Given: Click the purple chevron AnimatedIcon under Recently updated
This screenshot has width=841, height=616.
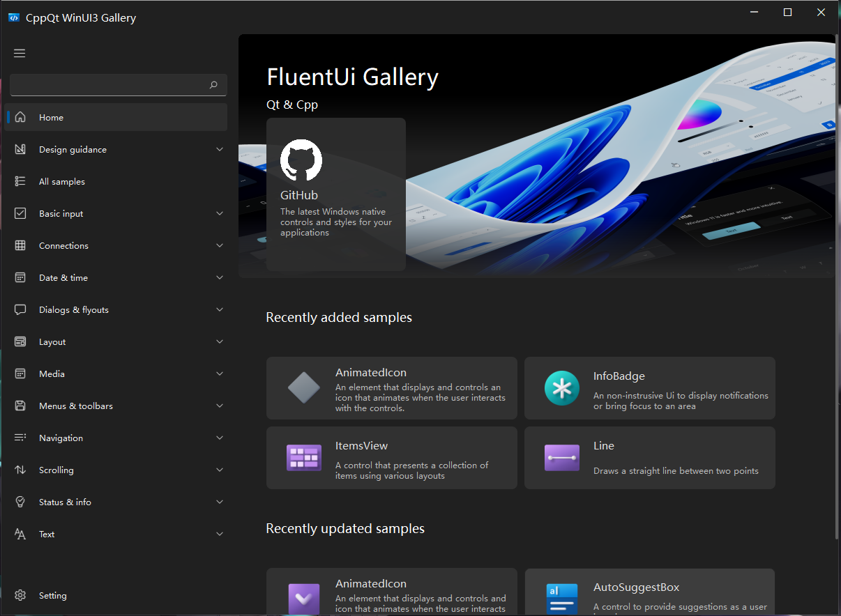Looking at the screenshot, I should click(x=304, y=599).
